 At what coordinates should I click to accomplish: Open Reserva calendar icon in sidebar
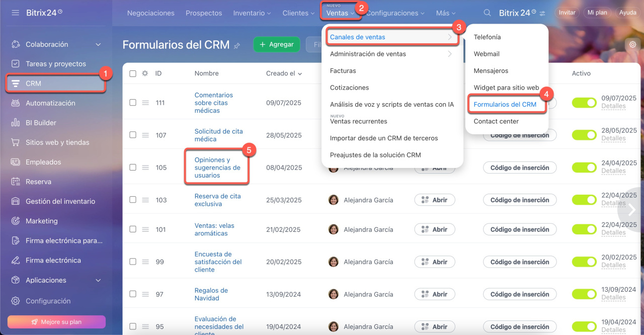coord(16,182)
